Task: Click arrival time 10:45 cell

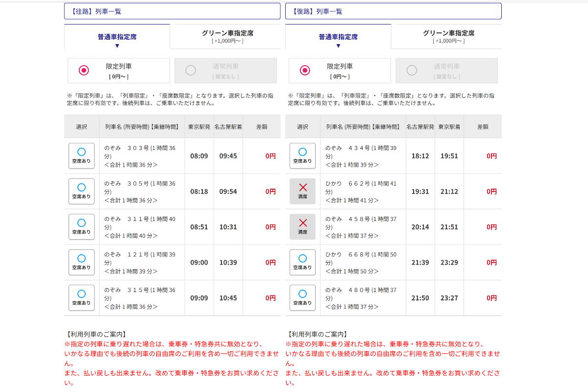Action: (228, 297)
